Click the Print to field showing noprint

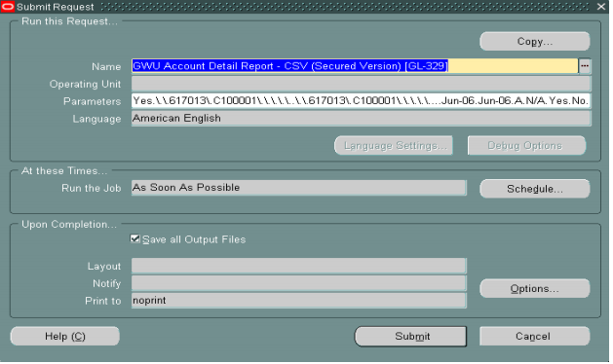point(300,301)
